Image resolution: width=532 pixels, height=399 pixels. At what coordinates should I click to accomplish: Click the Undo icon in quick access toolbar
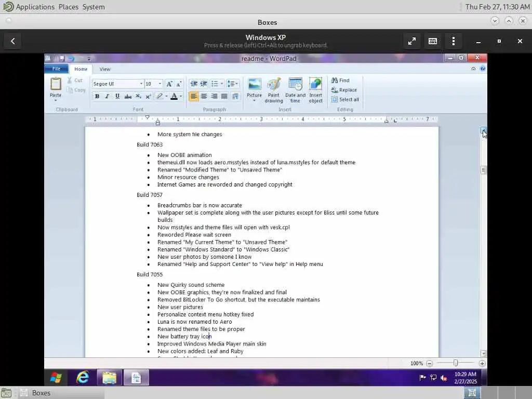tap(71, 58)
